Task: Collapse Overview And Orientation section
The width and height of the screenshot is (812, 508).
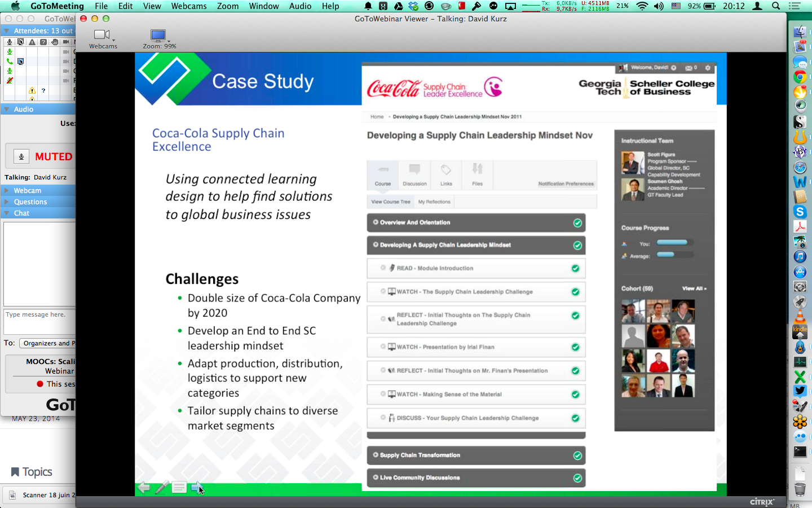Action: 376,222
